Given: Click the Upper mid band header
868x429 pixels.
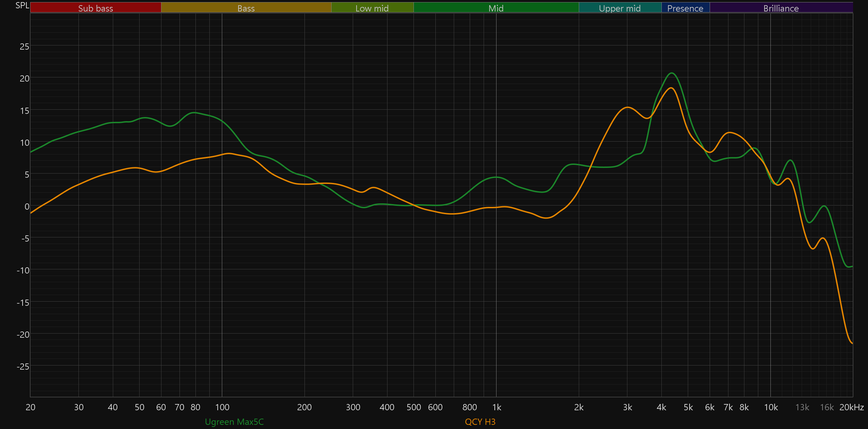Looking at the screenshot, I should [x=620, y=8].
